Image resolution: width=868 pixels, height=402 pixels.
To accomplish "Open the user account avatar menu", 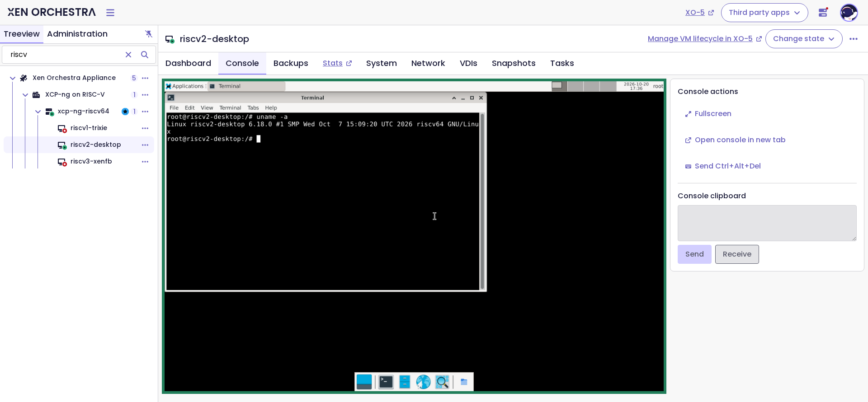I will tap(849, 13).
